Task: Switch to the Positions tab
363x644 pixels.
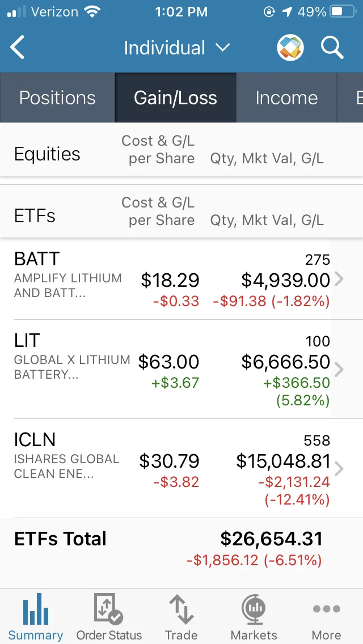Action: (57, 98)
